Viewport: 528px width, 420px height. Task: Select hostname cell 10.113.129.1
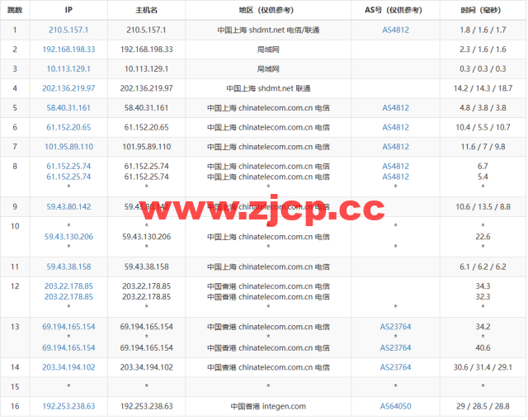point(147,69)
